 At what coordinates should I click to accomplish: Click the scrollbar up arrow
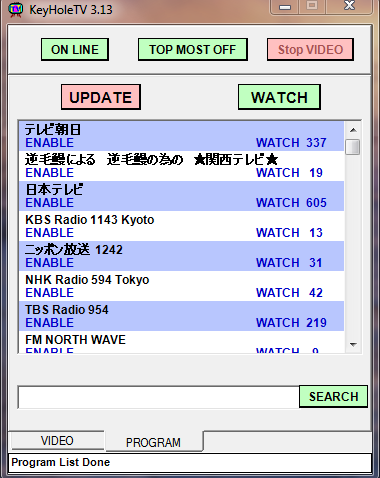coord(353,130)
